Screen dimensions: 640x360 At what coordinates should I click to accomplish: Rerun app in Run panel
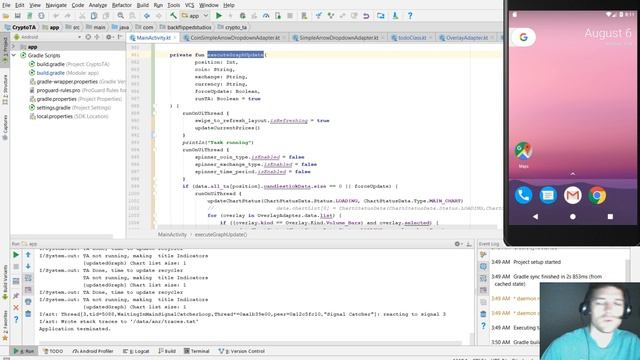(x=16, y=255)
